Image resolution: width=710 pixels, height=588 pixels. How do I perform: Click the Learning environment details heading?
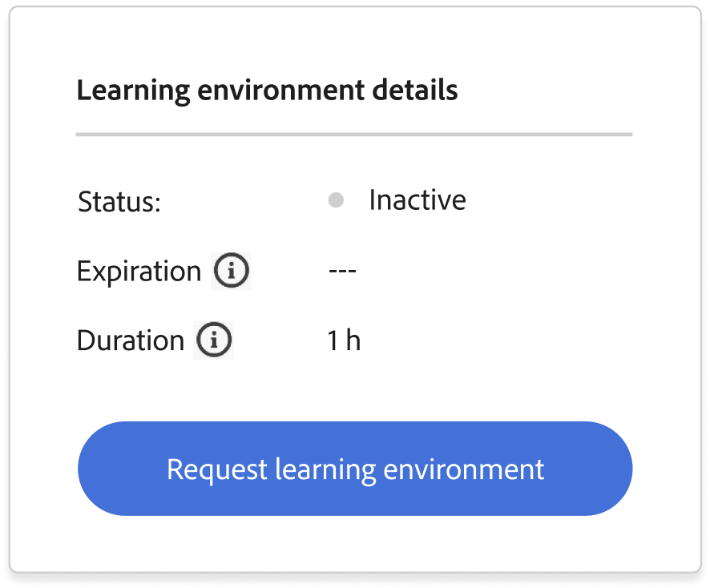(267, 91)
